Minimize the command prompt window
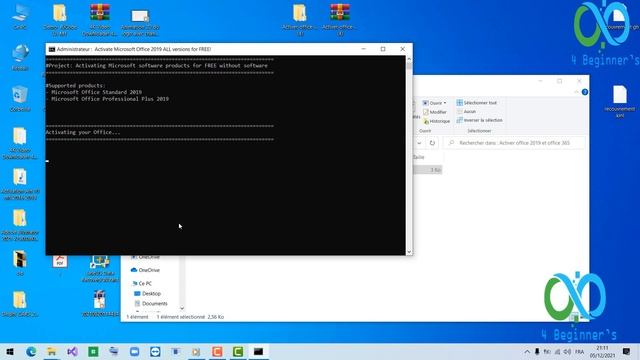Viewport: 640px width, 360px height. pos(363,49)
